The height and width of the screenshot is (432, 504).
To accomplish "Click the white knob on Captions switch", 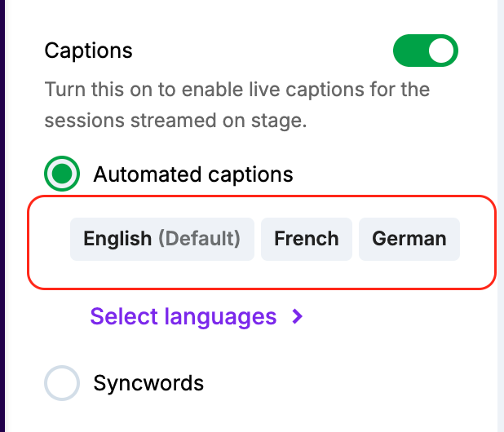I will (441, 51).
